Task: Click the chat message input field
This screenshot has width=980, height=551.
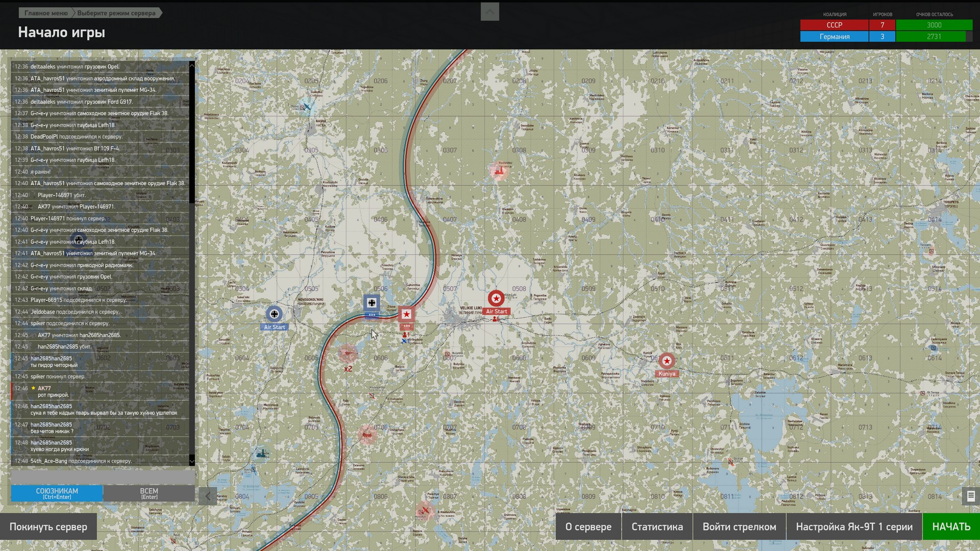Action: click(x=103, y=477)
